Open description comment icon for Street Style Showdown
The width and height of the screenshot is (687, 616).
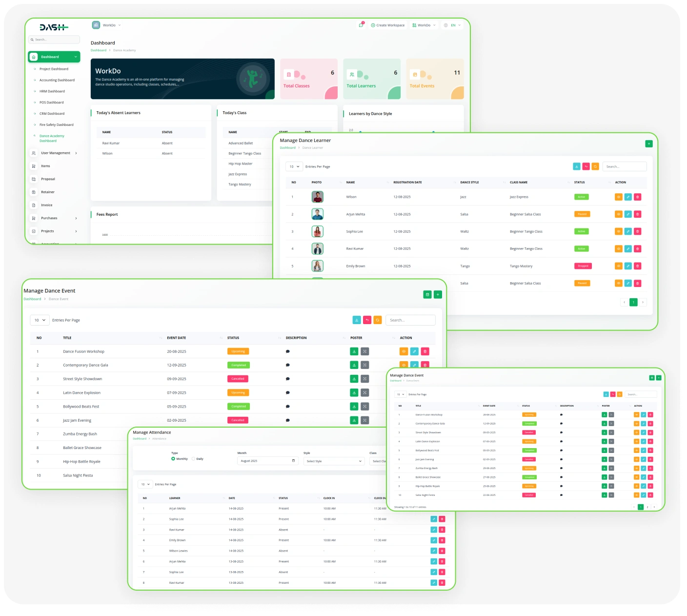pyautogui.click(x=288, y=379)
